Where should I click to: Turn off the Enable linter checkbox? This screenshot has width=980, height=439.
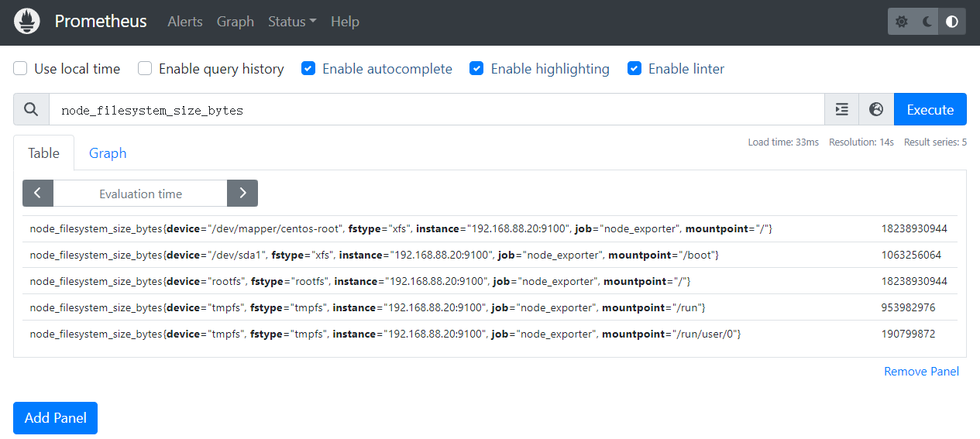pyautogui.click(x=634, y=69)
